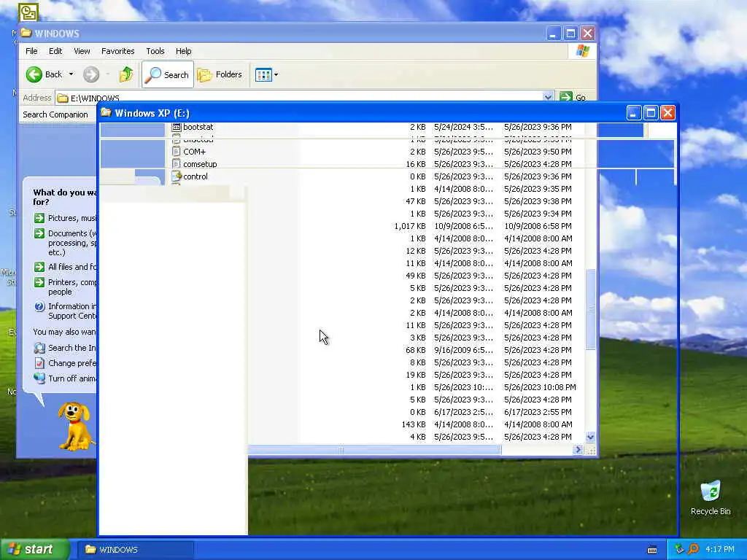
Task: Click the Windows flag logo in toolbar
Action: pos(582,51)
